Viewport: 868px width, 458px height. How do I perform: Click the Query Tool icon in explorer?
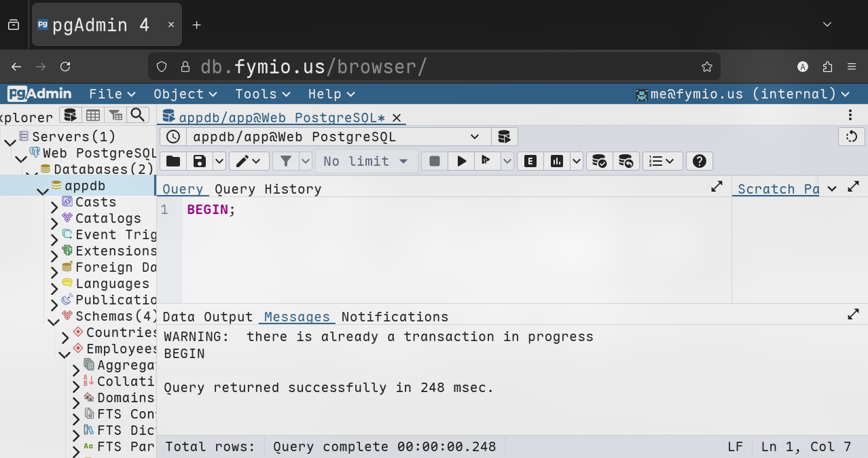(x=70, y=115)
